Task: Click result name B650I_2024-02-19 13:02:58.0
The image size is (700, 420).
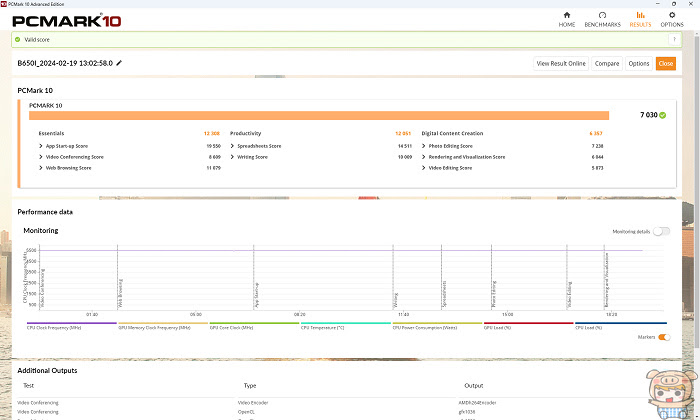Action: (x=65, y=63)
